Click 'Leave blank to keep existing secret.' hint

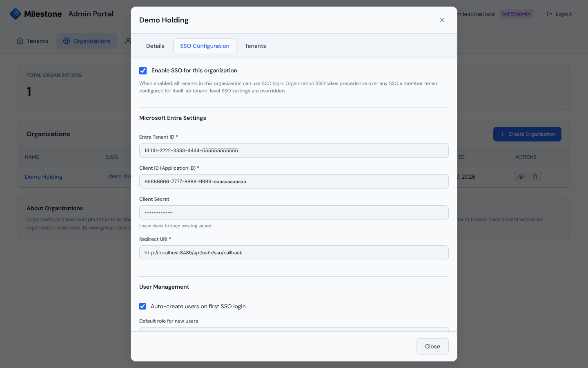tap(176, 226)
